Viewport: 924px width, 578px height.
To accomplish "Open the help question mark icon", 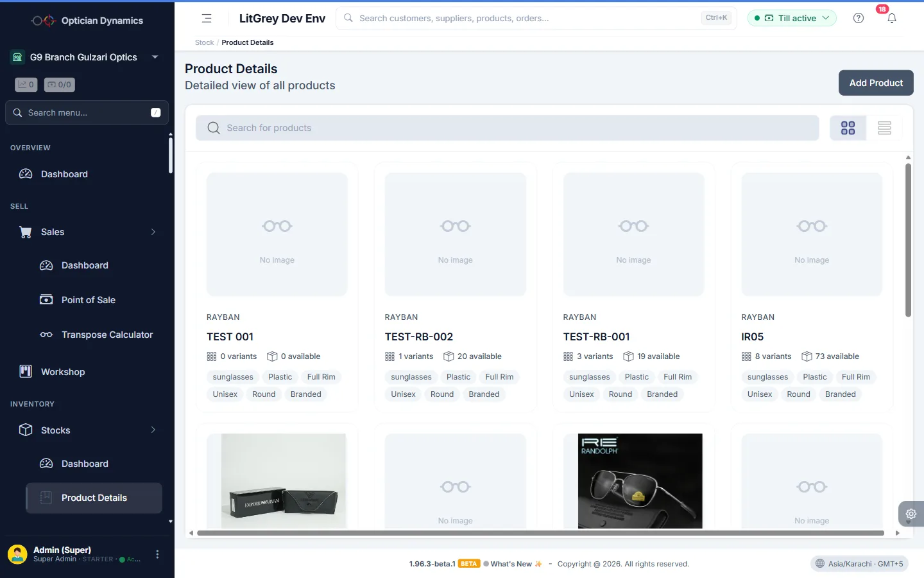I will pyautogui.click(x=859, y=18).
